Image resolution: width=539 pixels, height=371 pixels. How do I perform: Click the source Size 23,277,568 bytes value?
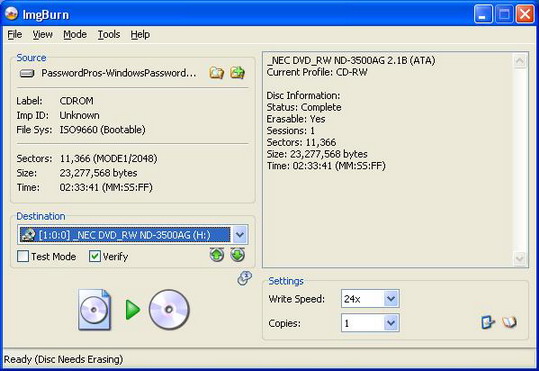pyautogui.click(x=98, y=173)
